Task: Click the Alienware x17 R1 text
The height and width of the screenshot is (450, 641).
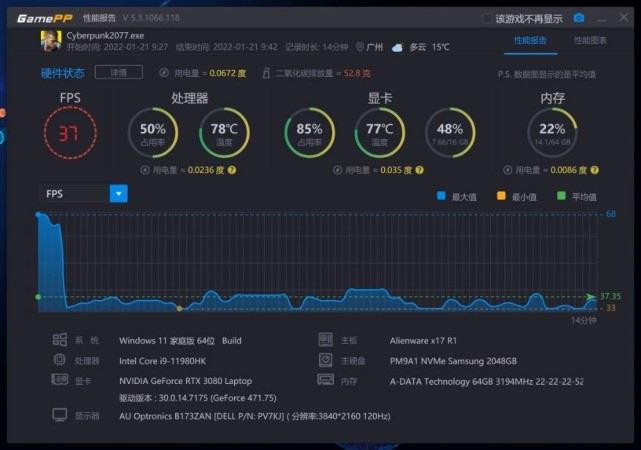Action: (423, 340)
